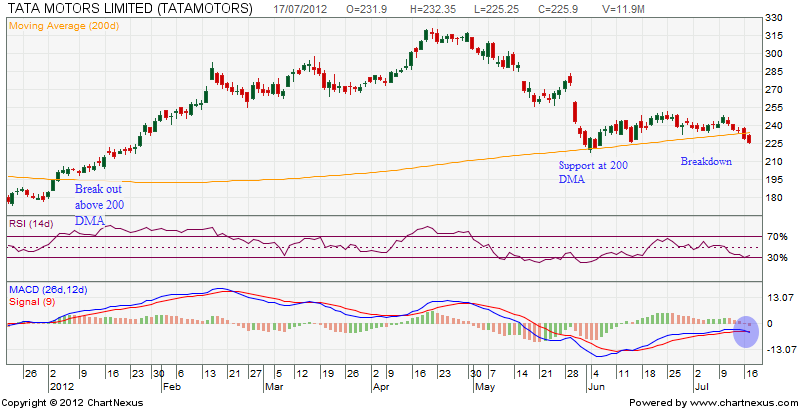This screenshot has height=409, width=800.
Task: Click the 'Support at 200 DMA' annotation
Action: pyautogui.click(x=593, y=172)
